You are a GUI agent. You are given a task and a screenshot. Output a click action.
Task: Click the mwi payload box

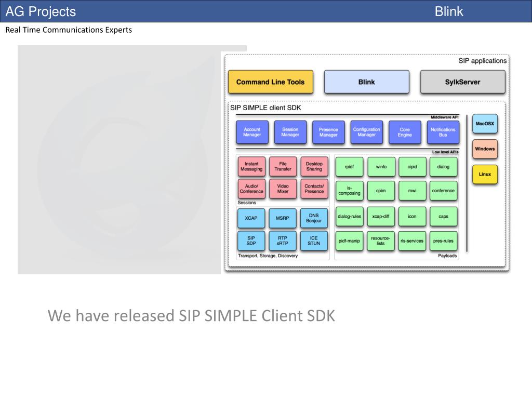click(x=412, y=191)
